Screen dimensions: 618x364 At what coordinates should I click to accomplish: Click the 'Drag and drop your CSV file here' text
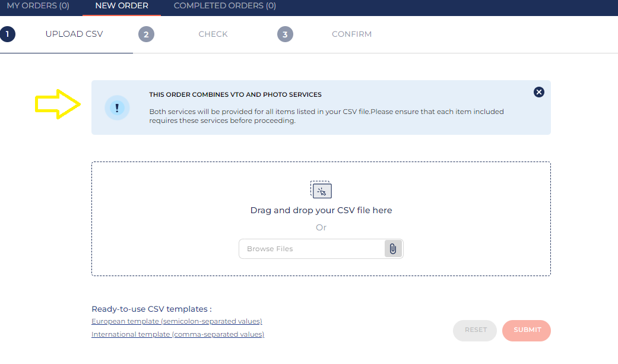(321, 210)
